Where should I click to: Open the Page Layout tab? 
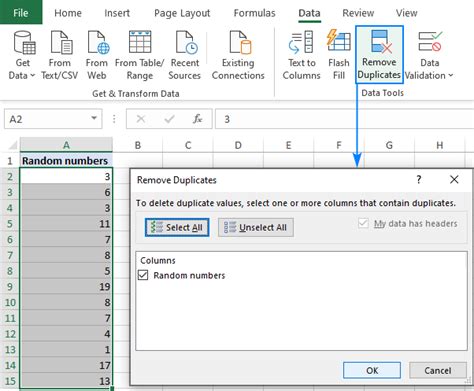click(x=182, y=13)
